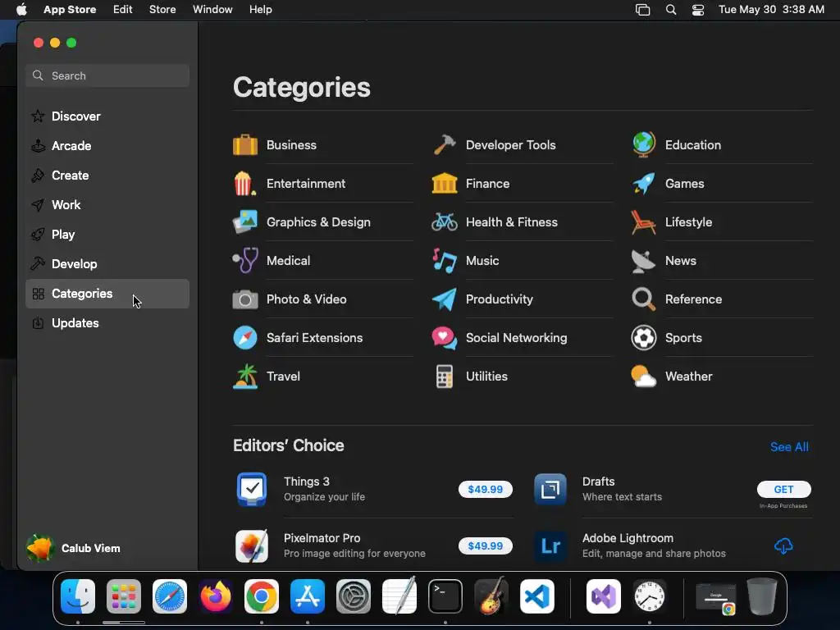
Task: Open Trash in the Dock
Action: 762,596
